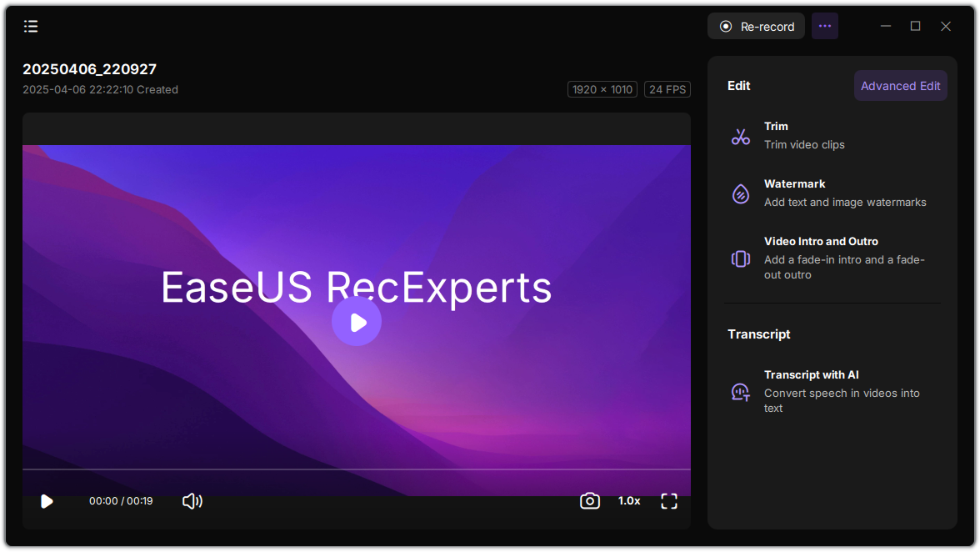
Task: Click the 24 FPS badge
Action: coord(667,89)
